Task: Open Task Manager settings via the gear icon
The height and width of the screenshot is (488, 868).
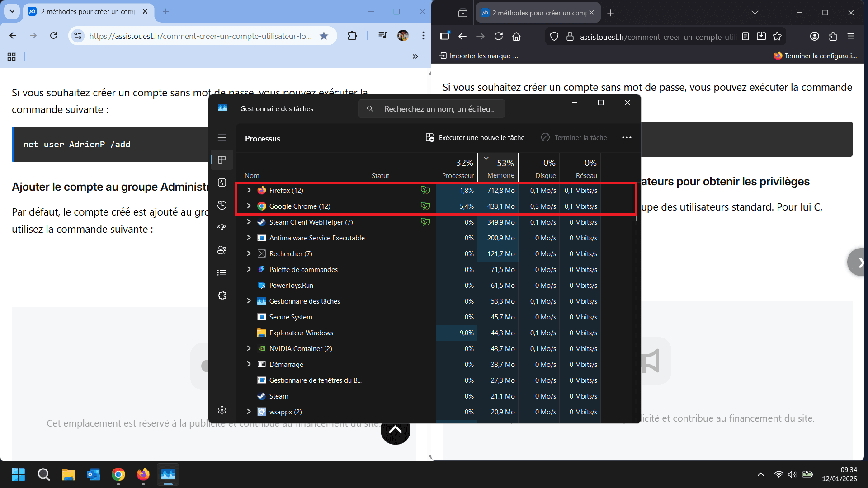Action: pos(222,410)
